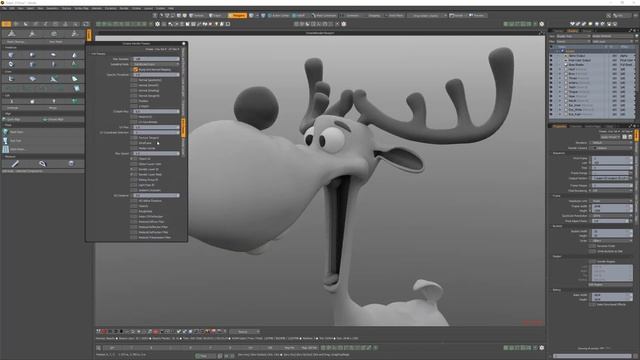The height and width of the screenshot is (360, 640).
Task: Select the Antlers material row
Action: click(592, 83)
